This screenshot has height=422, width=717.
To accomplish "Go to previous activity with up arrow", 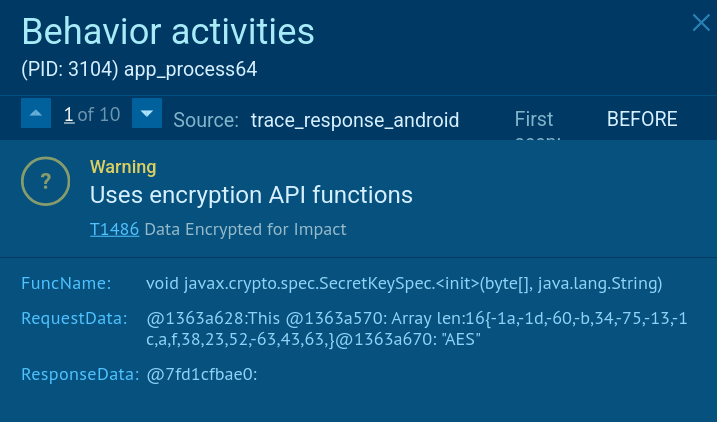I will click(x=36, y=113).
